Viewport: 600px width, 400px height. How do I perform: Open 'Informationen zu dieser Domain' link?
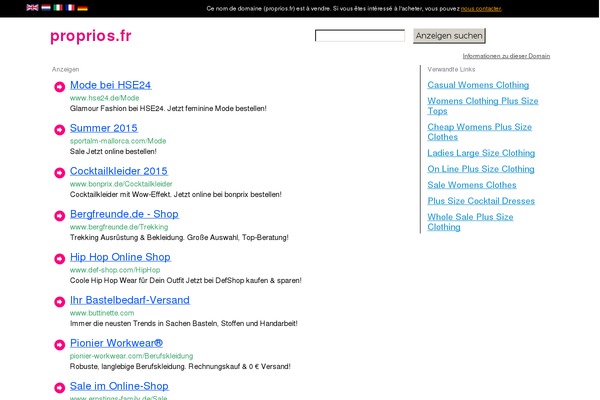click(506, 56)
